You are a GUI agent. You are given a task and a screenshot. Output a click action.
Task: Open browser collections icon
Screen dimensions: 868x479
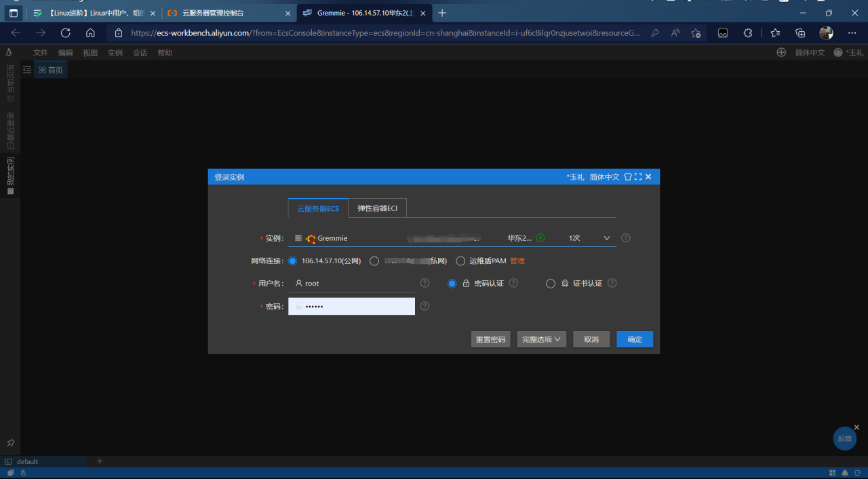tap(800, 33)
